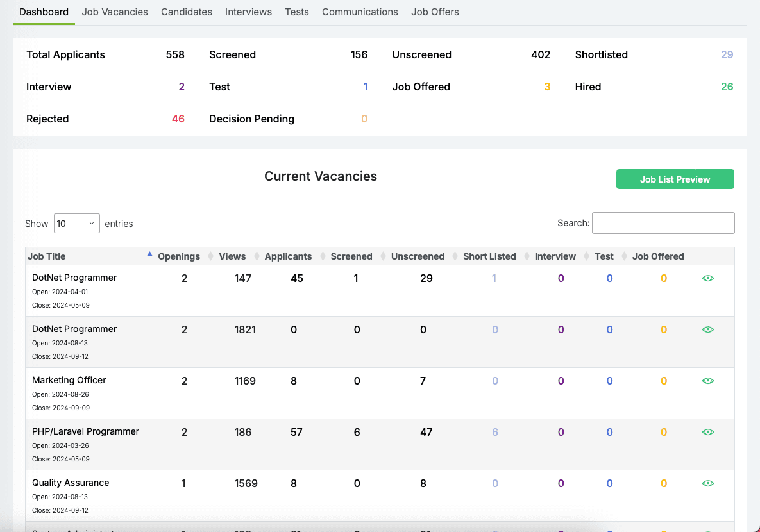This screenshot has width=760, height=532.
Task: Click Current Vacancies heading
Action: pyautogui.click(x=321, y=176)
